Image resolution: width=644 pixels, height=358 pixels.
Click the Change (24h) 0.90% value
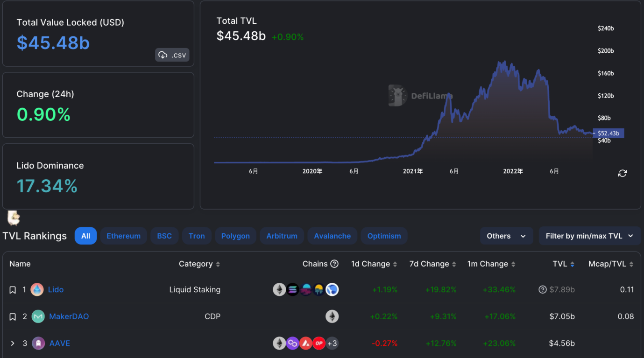pyautogui.click(x=43, y=114)
